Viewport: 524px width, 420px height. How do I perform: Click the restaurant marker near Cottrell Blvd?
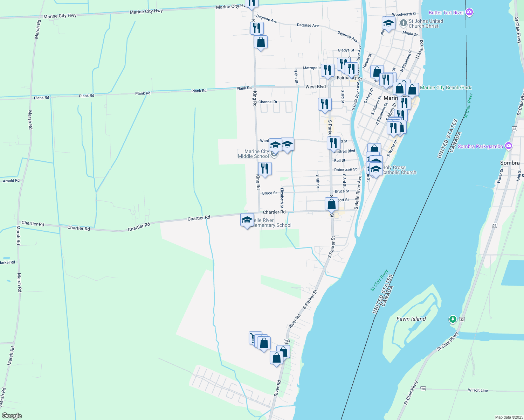tap(333, 143)
